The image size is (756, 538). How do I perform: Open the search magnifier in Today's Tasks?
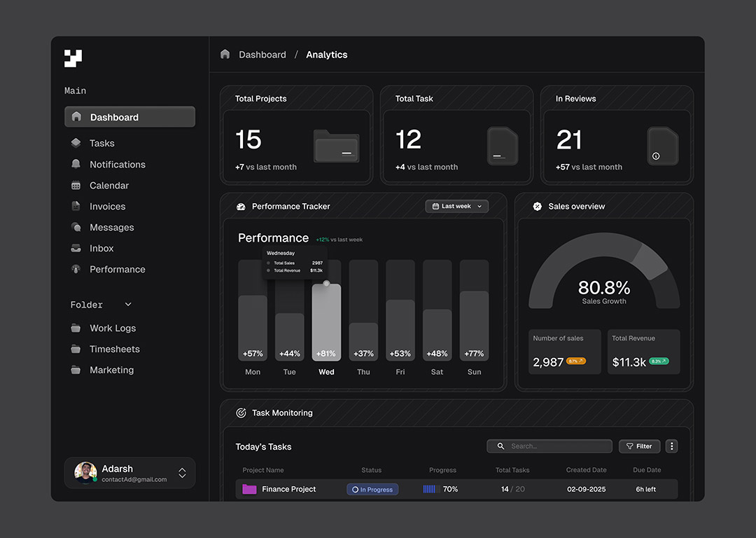[x=500, y=446]
